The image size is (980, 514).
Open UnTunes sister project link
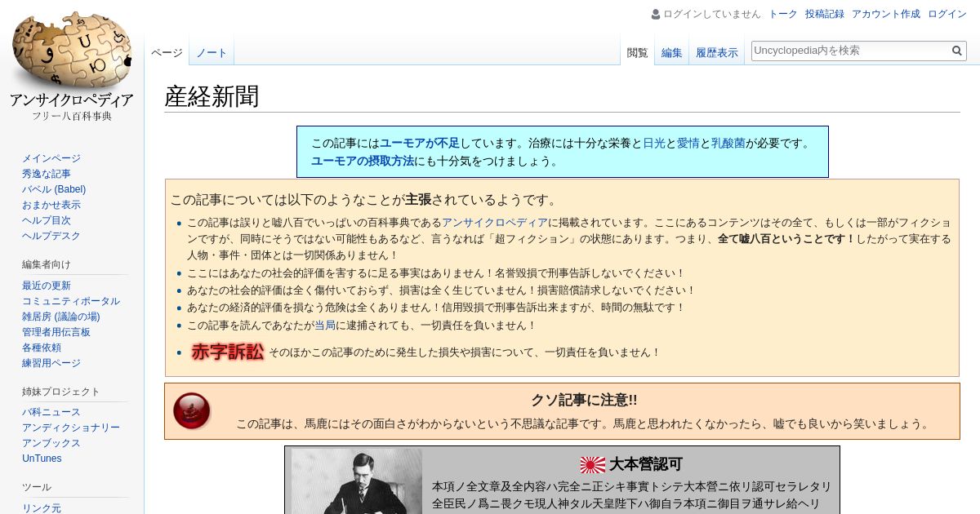tap(42, 459)
